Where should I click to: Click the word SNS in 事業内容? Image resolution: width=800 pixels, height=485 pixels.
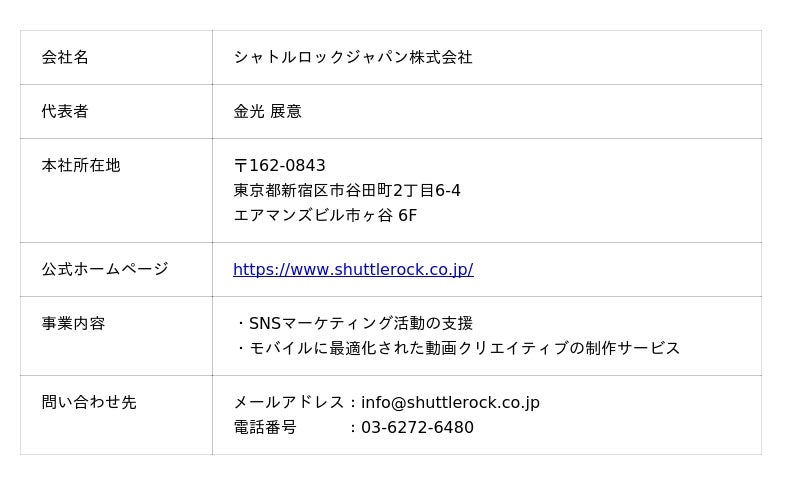[265, 323]
